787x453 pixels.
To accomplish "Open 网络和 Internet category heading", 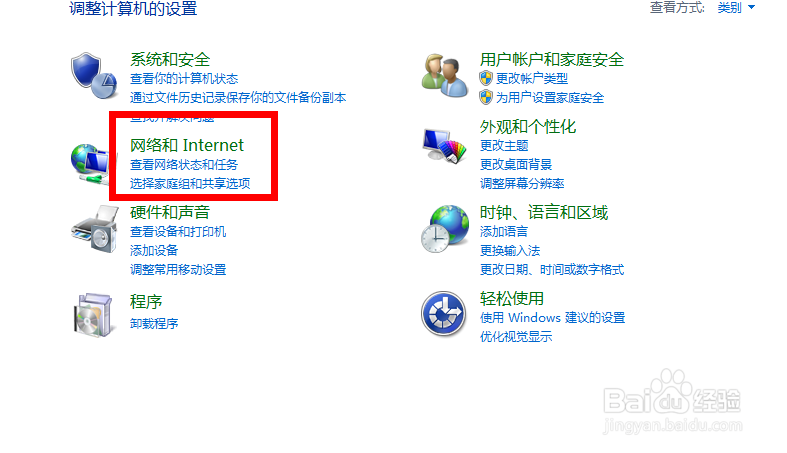I will point(187,145).
